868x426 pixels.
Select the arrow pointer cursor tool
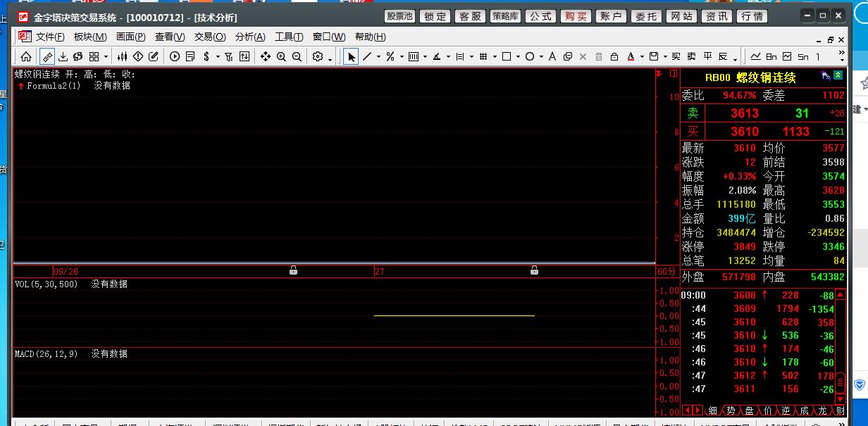tap(351, 57)
